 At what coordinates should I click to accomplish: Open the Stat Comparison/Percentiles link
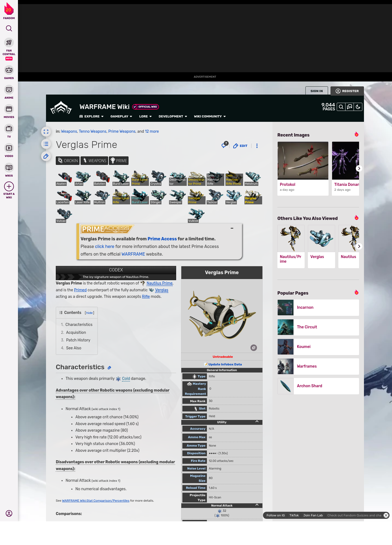(x=96, y=501)
